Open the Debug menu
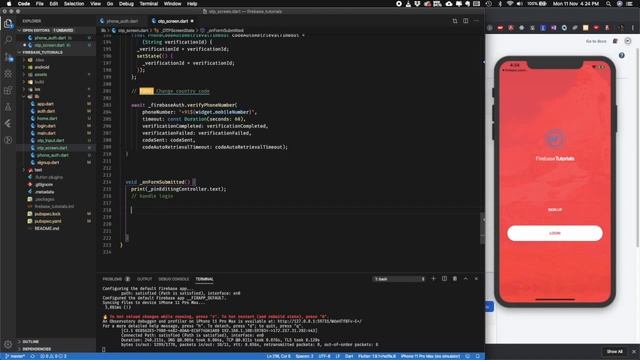This screenshot has width=640, height=360. point(126,4)
